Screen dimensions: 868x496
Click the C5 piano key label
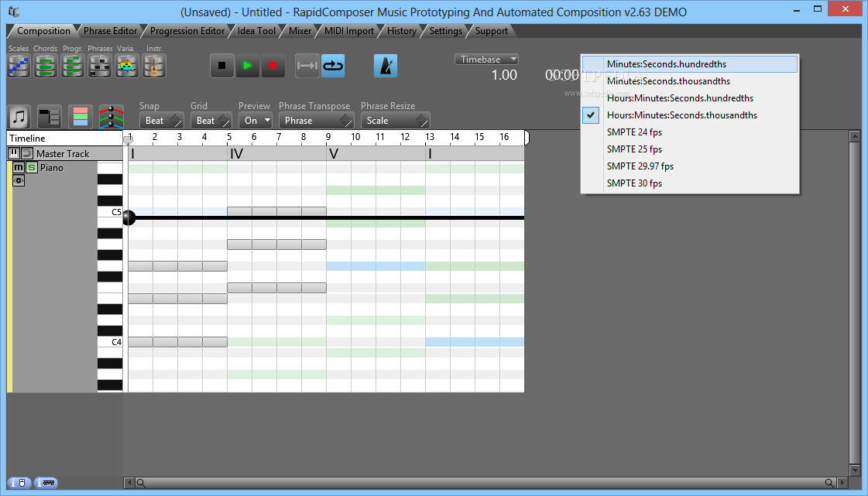pyautogui.click(x=116, y=212)
